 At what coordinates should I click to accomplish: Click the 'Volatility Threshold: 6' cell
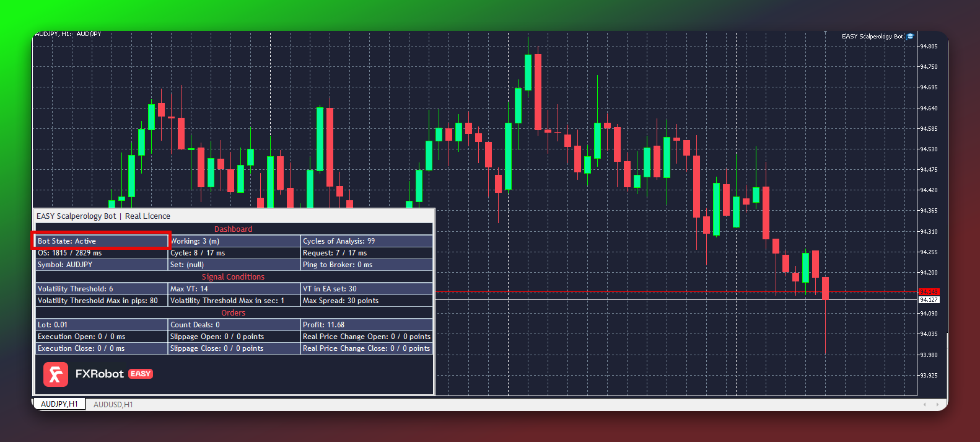pos(101,289)
